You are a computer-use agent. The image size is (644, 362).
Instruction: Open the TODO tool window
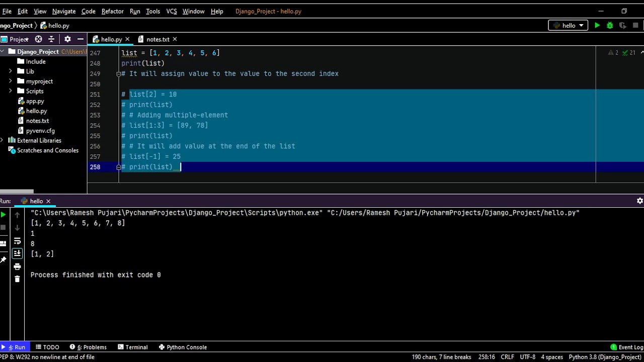[47, 347]
